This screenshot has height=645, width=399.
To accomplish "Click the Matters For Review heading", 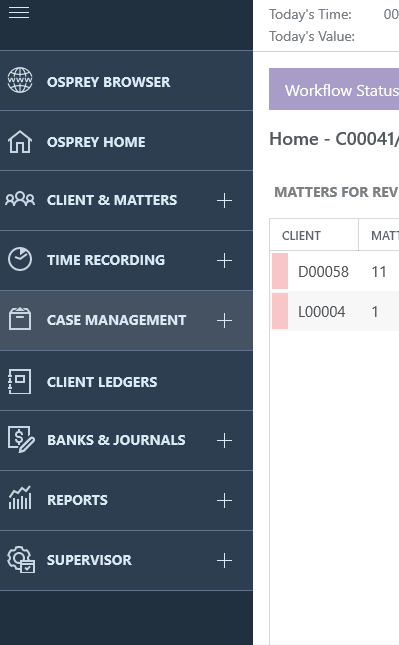I will (x=336, y=192).
